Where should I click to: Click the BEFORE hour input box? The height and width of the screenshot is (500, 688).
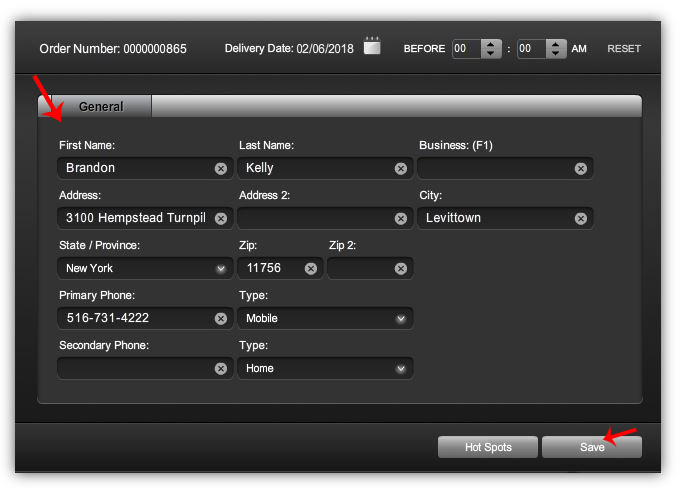[x=467, y=49]
